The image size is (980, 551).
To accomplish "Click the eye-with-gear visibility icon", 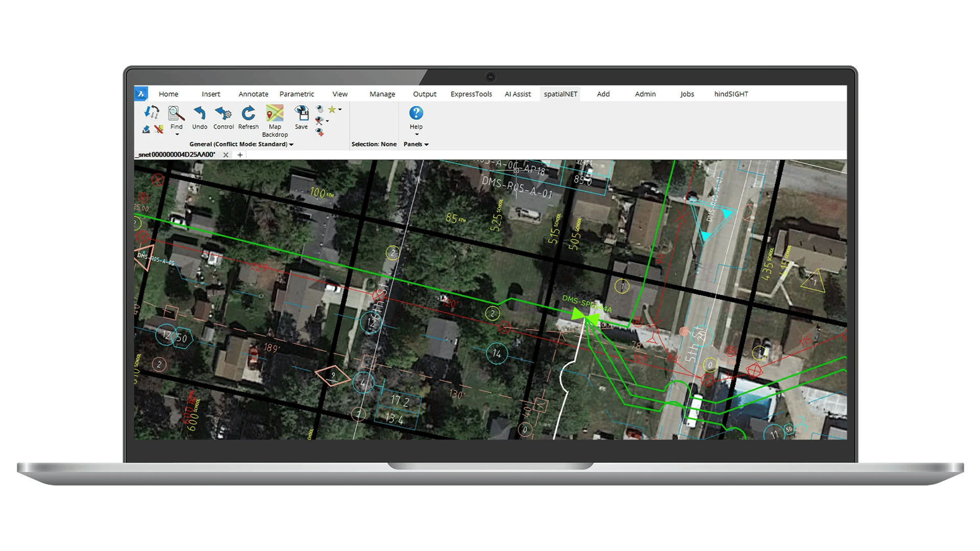I will click(318, 109).
